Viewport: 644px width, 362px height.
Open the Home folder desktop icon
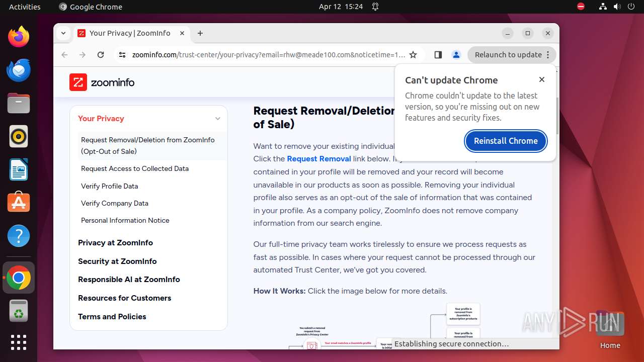tap(610, 330)
